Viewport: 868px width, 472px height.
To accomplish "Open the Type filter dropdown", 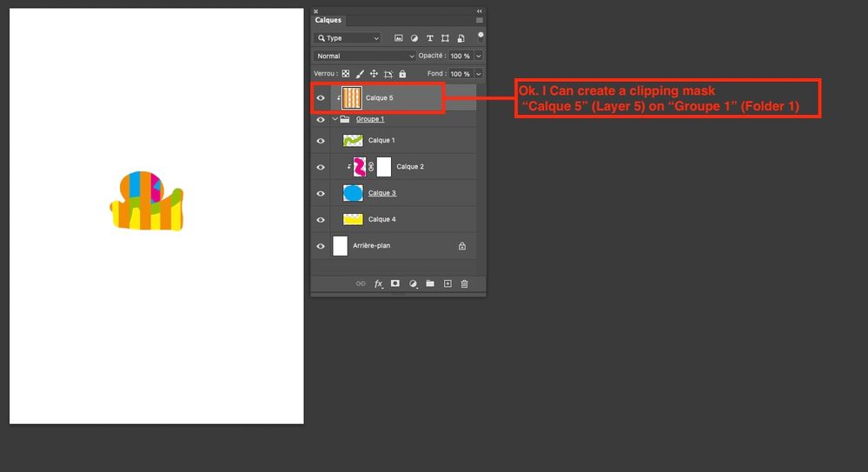I will click(x=348, y=38).
